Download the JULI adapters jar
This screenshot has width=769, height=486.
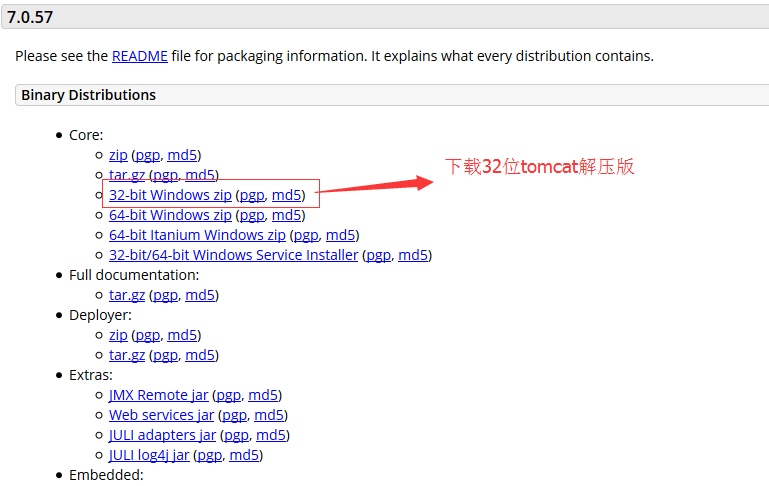click(x=162, y=435)
